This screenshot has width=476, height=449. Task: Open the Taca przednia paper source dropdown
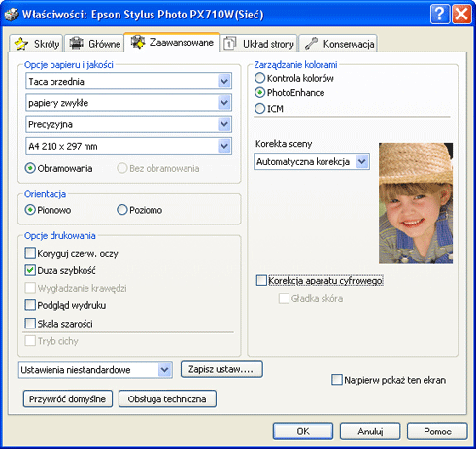(128, 81)
